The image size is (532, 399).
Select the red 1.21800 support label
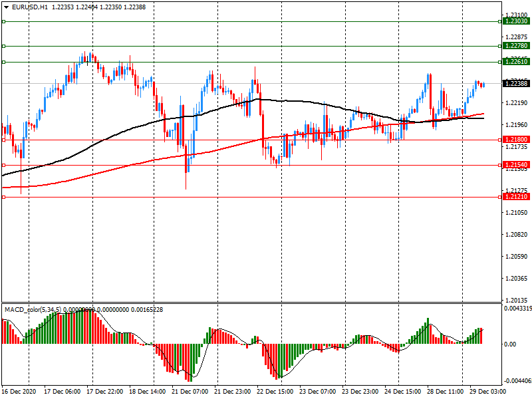point(516,140)
